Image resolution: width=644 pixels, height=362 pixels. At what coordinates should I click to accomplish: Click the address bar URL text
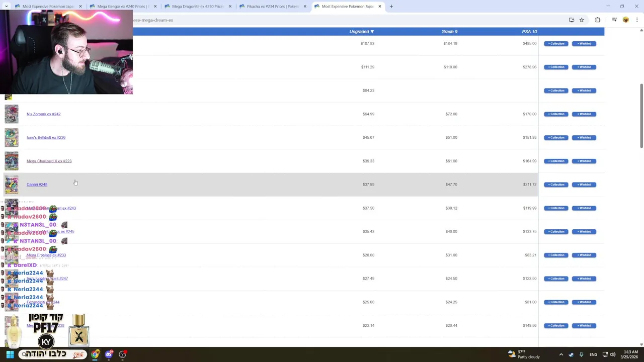[x=153, y=20]
